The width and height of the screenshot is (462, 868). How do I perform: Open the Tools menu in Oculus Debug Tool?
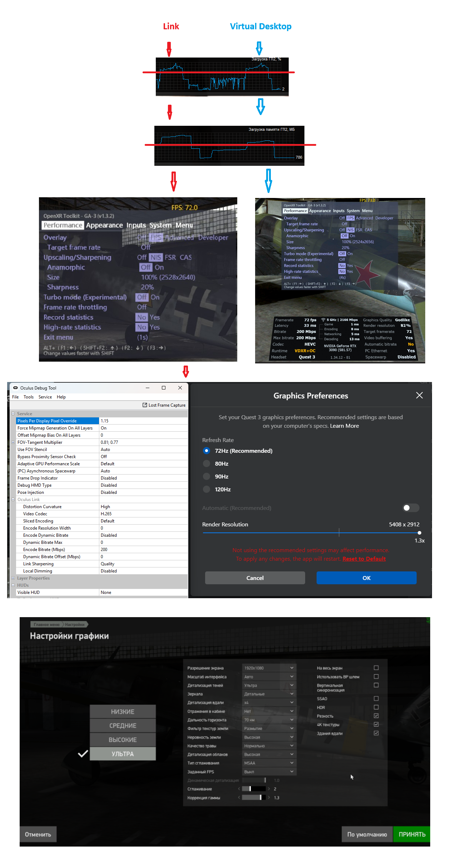coord(29,397)
